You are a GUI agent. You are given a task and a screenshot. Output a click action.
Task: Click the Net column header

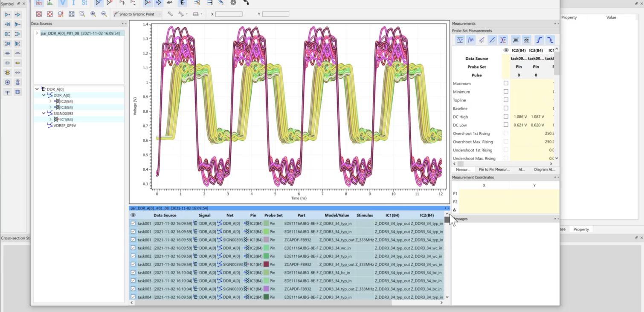point(230,215)
